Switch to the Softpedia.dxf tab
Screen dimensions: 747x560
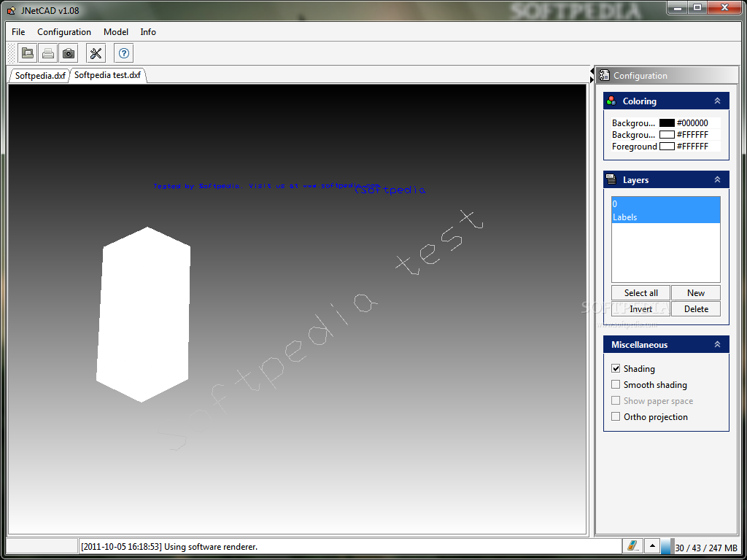tap(40, 75)
